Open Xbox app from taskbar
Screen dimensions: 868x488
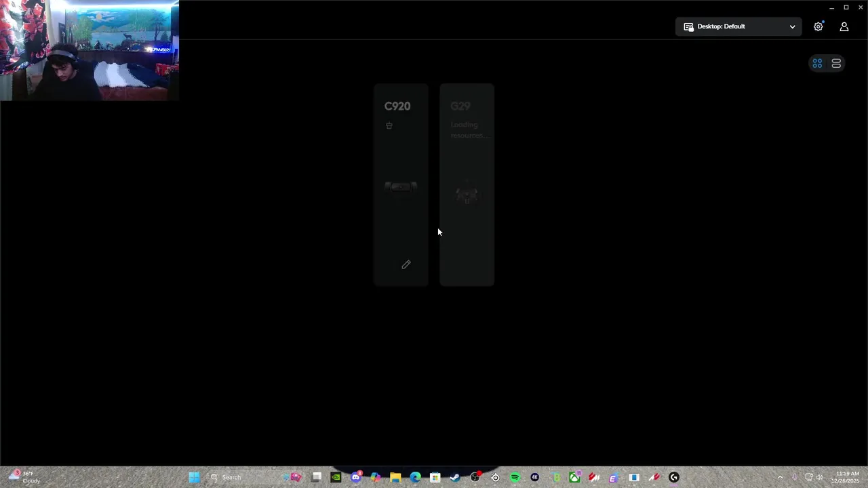pos(574,477)
